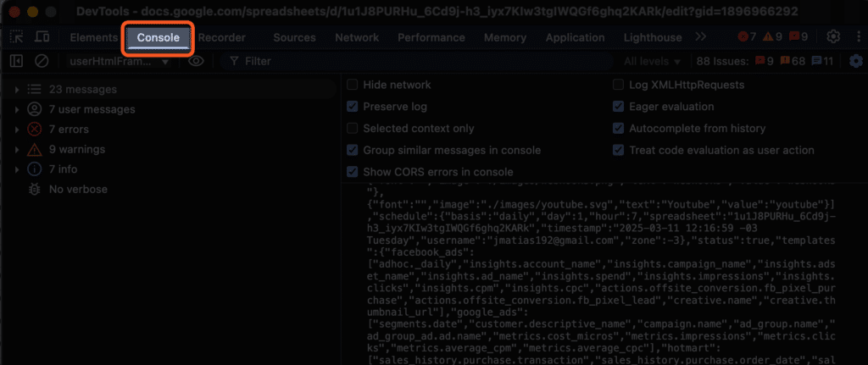The image size is (868, 365).
Task: Show more tabs with the double chevron
Action: pyautogui.click(x=700, y=37)
